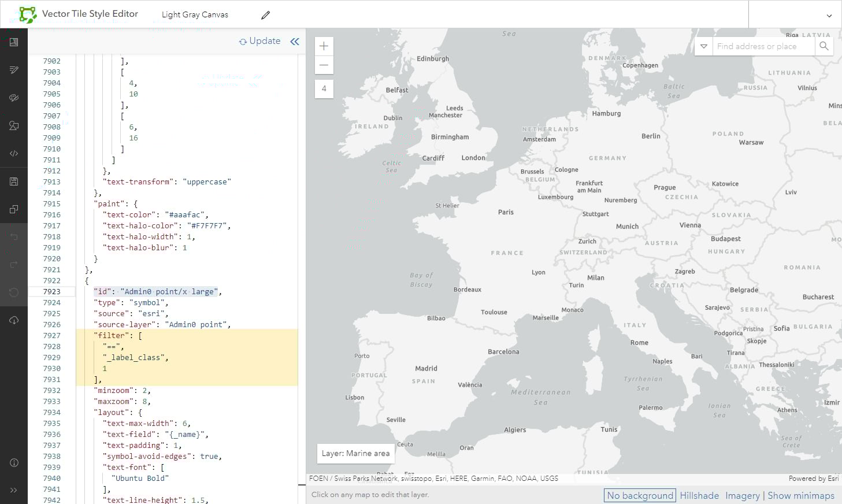Open the info icon in the sidebar

14,462
